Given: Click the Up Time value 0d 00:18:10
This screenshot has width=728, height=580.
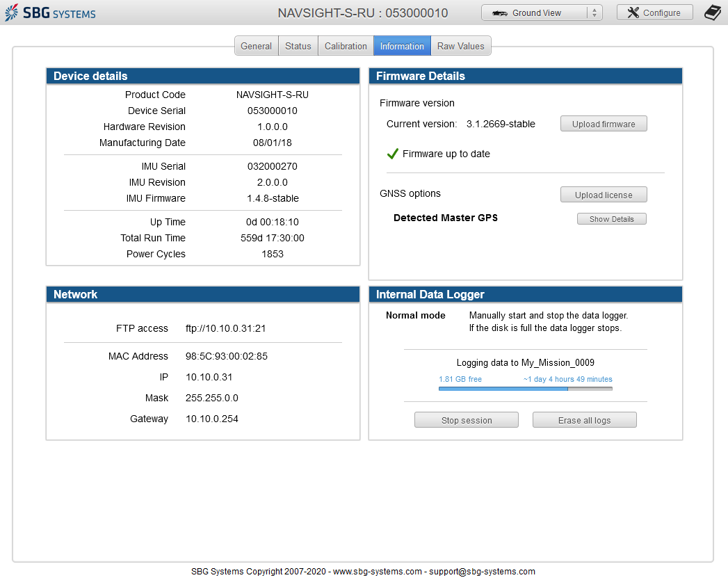Looking at the screenshot, I should (273, 222).
